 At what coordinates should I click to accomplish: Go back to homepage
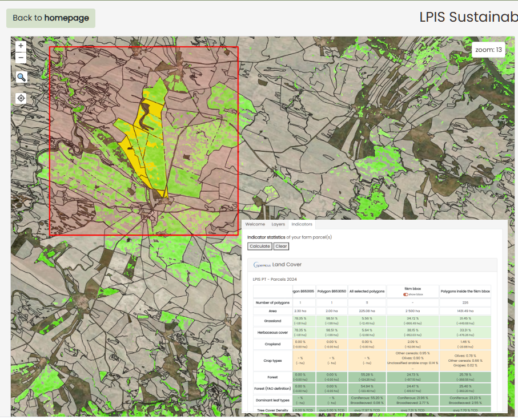tap(51, 18)
